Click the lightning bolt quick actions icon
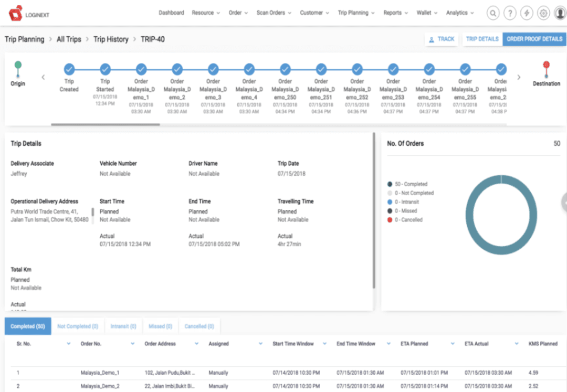Viewport: 567px width, 392px height. pyautogui.click(x=527, y=13)
